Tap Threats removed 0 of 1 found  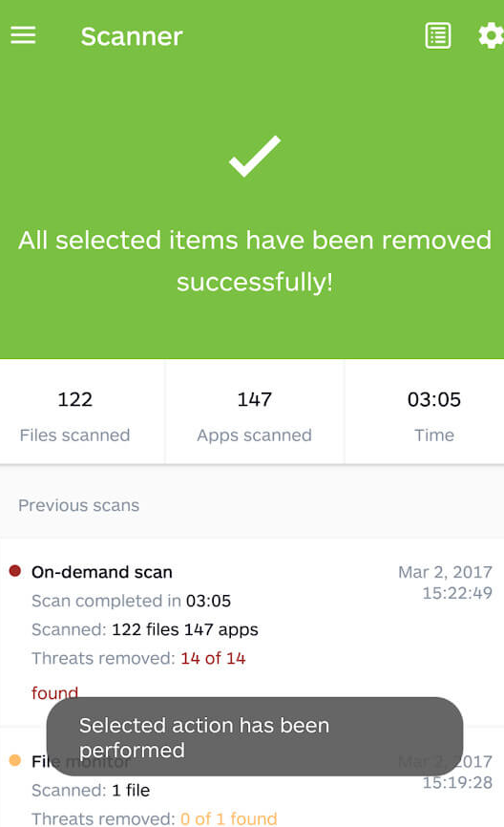[x=155, y=818]
